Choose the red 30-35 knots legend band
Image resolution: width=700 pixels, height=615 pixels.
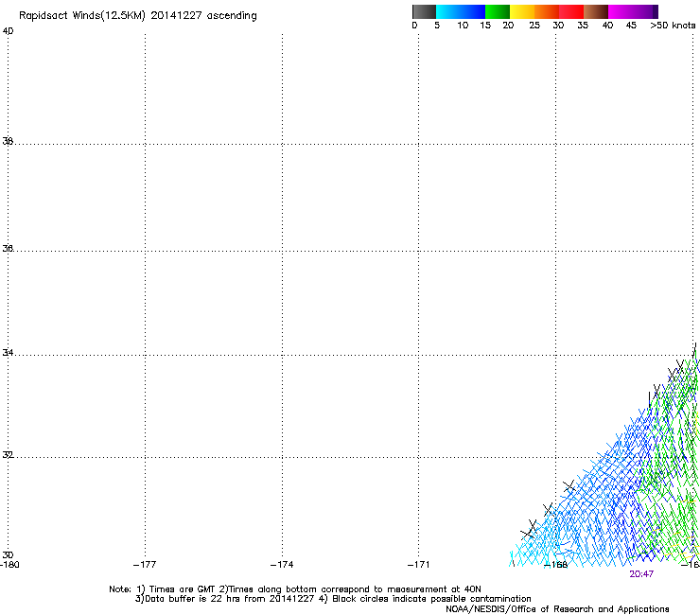pyautogui.click(x=571, y=11)
